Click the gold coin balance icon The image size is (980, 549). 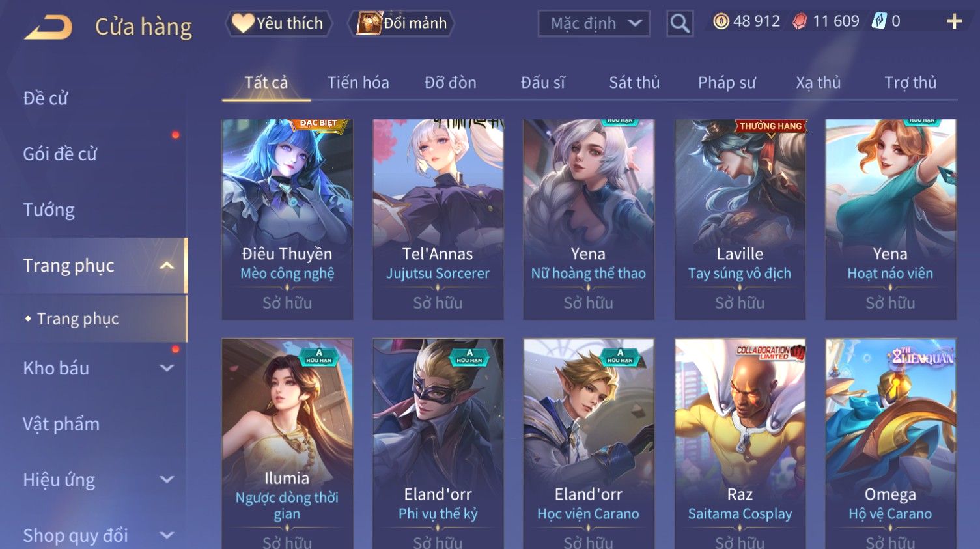pyautogui.click(x=721, y=21)
